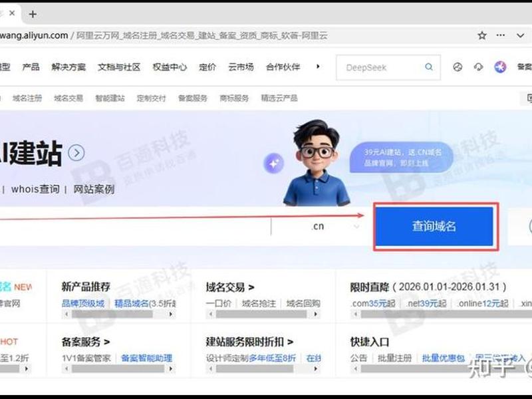Switch to the 备案服务 tab
Image resolution: width=532 pixels, height=399 pixels.
pos(193,98)
